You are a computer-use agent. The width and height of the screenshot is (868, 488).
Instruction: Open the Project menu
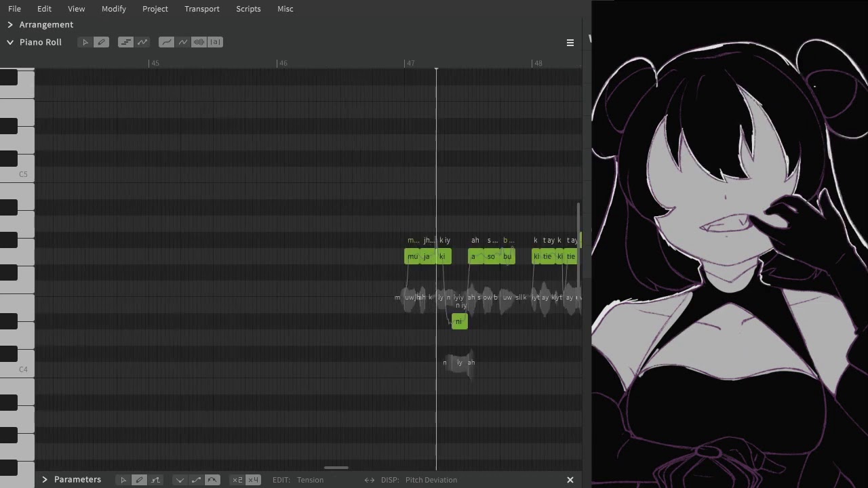[x=155, y=9]
